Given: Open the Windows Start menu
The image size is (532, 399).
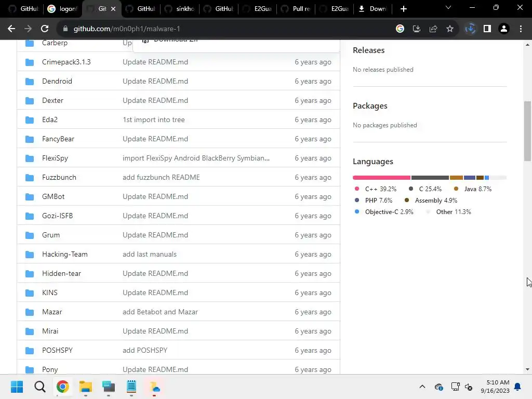Looking at the screenshot, I should tap(17, 387).
